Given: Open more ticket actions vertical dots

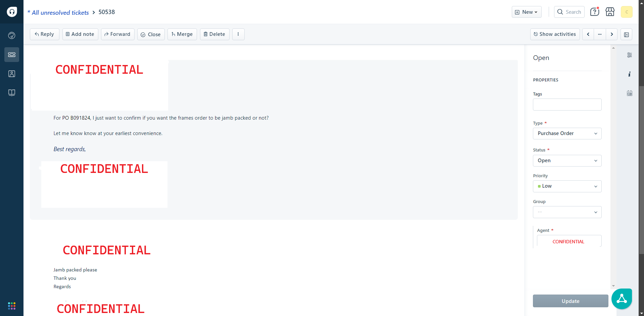Looking at the screenshot, I should click(238, 34).
